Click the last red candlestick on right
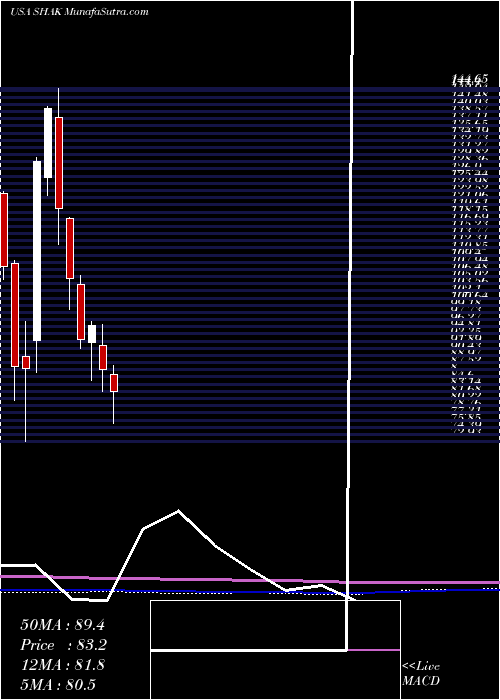Screen dimensions: 500x700 [x=114, y=383]
